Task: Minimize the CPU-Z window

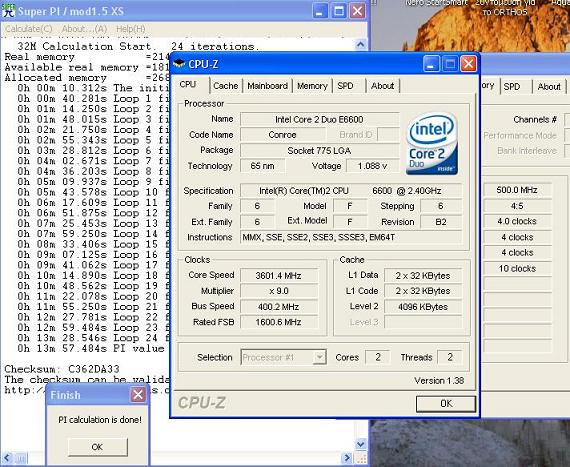Action: [x=431, y=64]
